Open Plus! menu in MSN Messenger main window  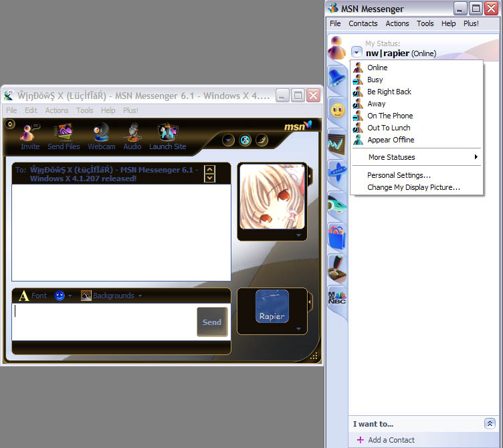pyautogui.click(x=471, y=23)
